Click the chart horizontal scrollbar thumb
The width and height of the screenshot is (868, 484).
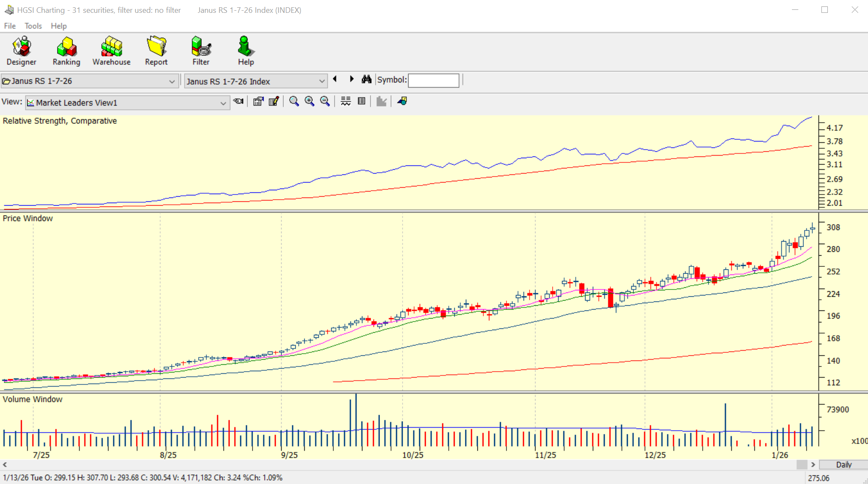tap(801, 465)
